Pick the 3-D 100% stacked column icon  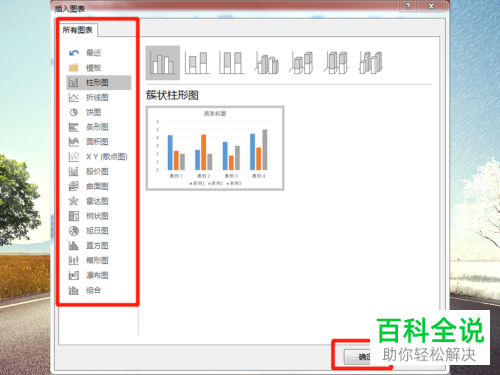tap(336, 63)
